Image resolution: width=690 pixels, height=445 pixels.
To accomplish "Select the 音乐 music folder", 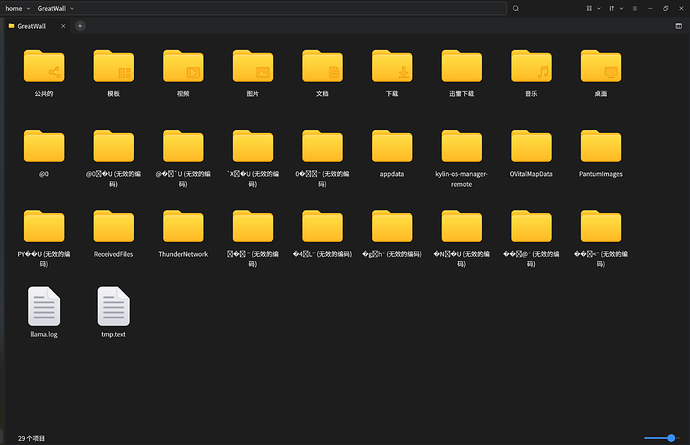I will click(x=531, y=66).
